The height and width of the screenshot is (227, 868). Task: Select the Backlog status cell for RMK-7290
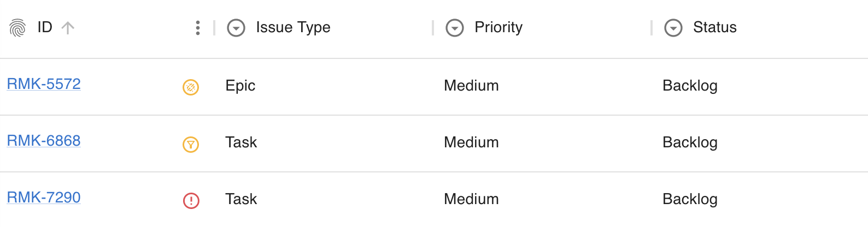(x=690, y=199)
